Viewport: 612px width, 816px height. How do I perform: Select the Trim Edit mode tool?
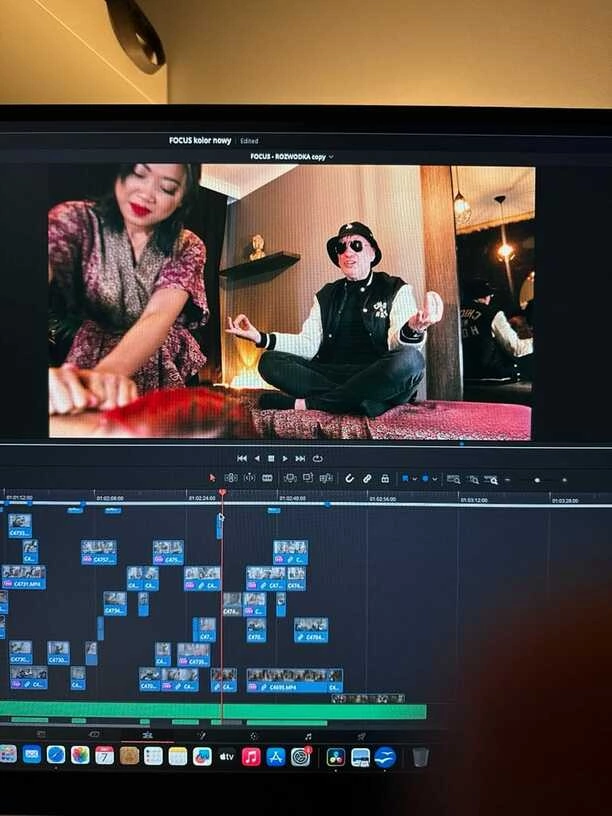point(231,478)
